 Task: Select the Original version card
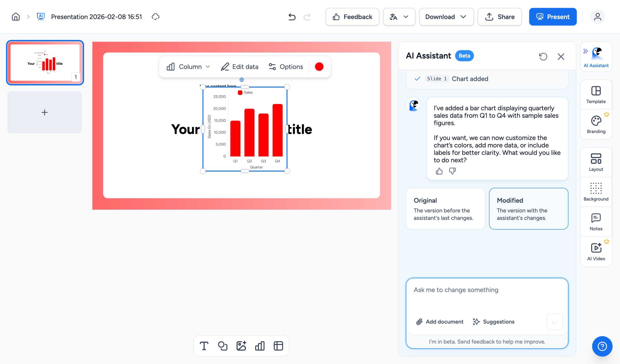pyautogui.click(x=445, y=209)
